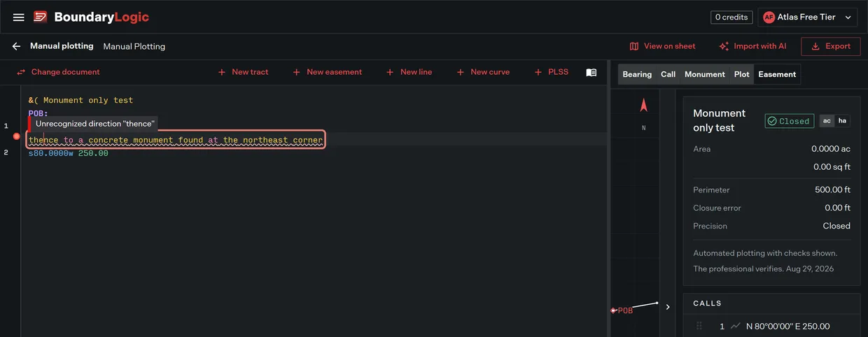Start Import with AI

(x=752, y=46)
